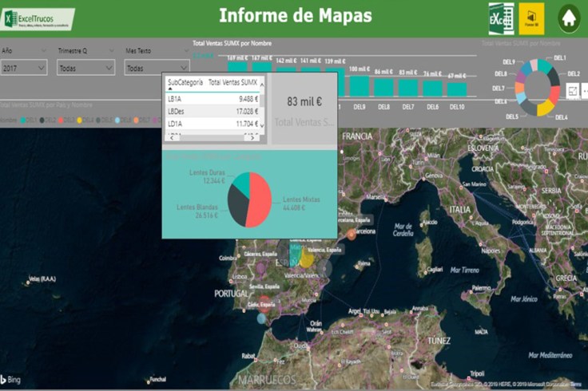
Task: Select the DEL3 red legend dot
Action: [61, 120]
